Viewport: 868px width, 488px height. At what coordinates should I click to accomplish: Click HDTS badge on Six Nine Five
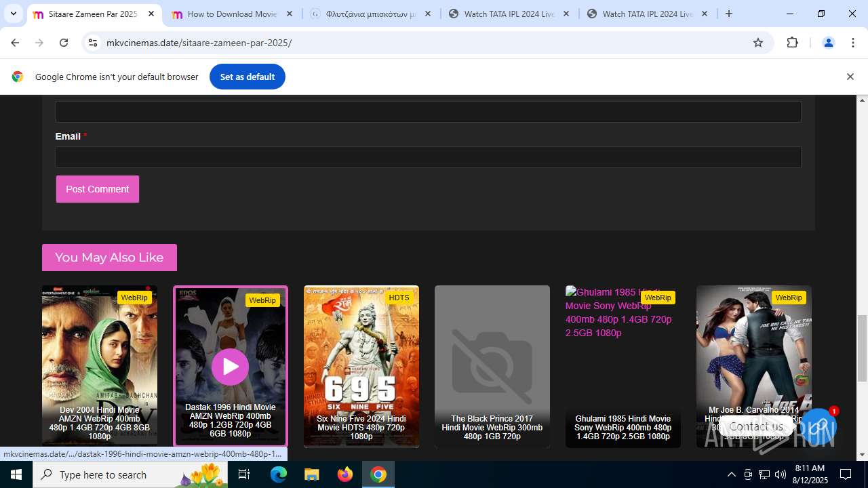click(x=399, y=298)
